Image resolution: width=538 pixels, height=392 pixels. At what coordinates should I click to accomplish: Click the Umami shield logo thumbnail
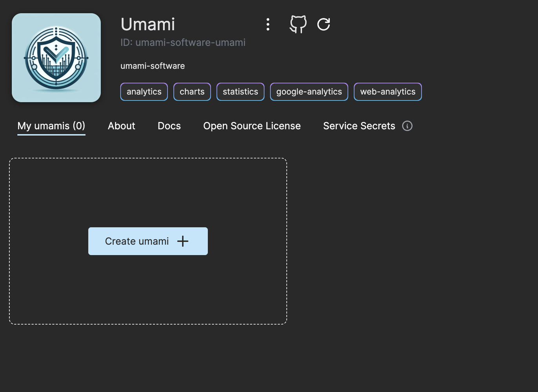click(x=56, y=58)
